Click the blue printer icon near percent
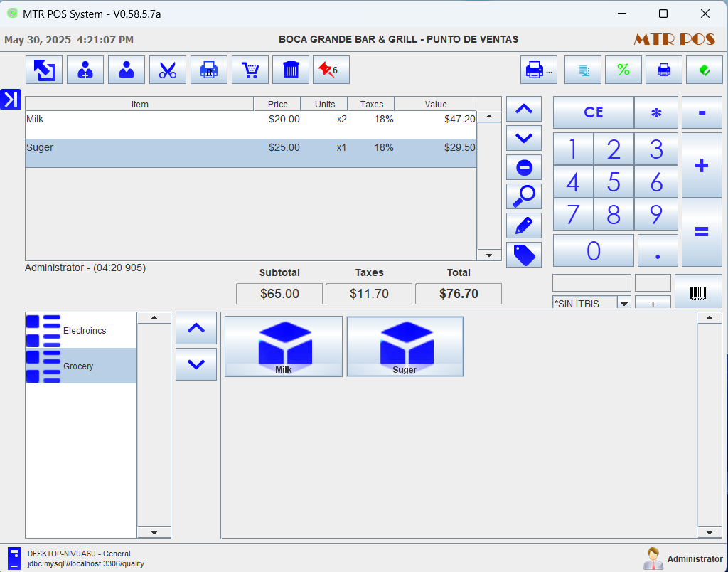 point(664,70)
